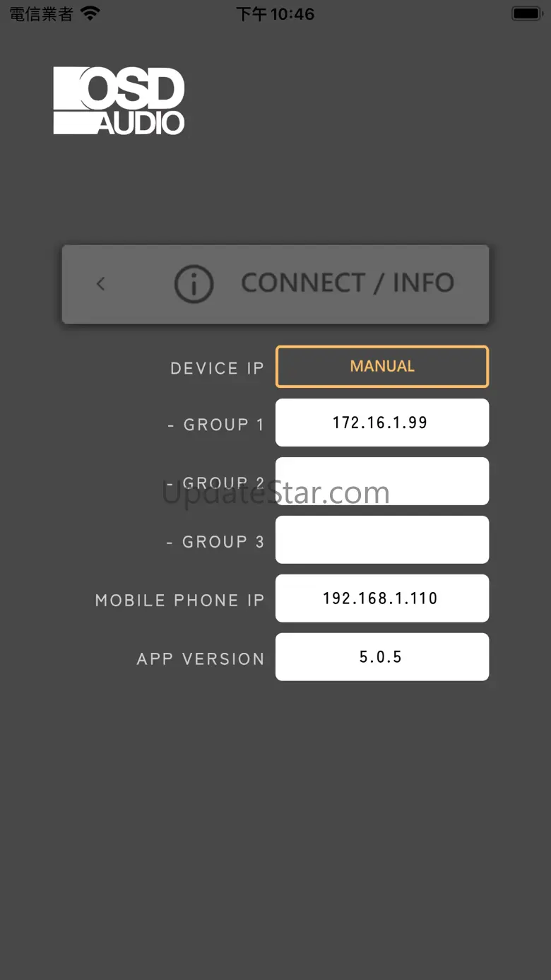
Task: Tap the Wi-Fi status icon
Action: [90, 13]
